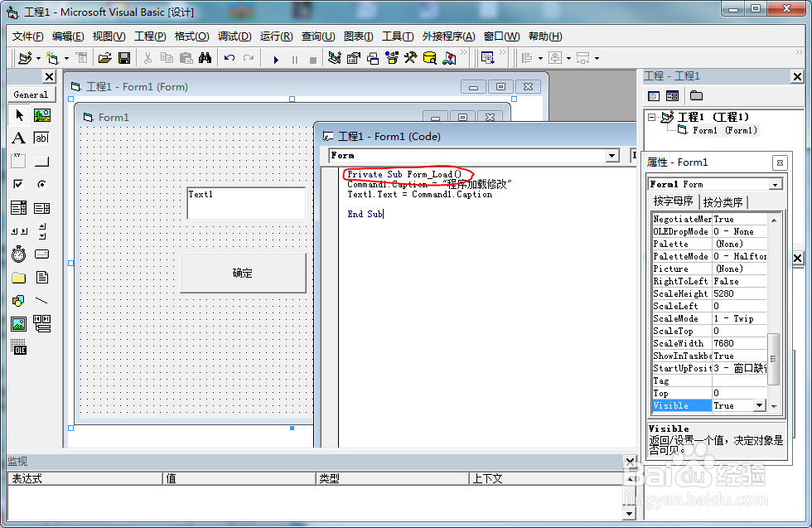
Task: Open the 外接程序(A) menu
Action: click(448, 36)
